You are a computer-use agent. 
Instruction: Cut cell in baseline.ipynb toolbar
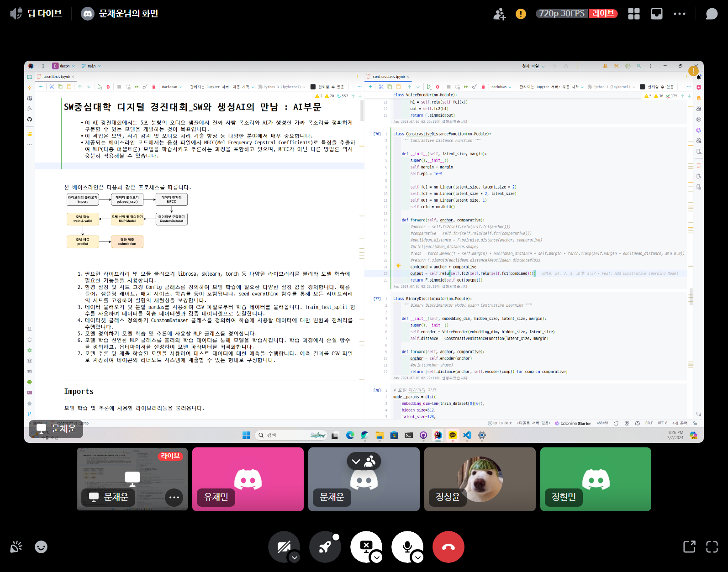(x=52, y=87)
